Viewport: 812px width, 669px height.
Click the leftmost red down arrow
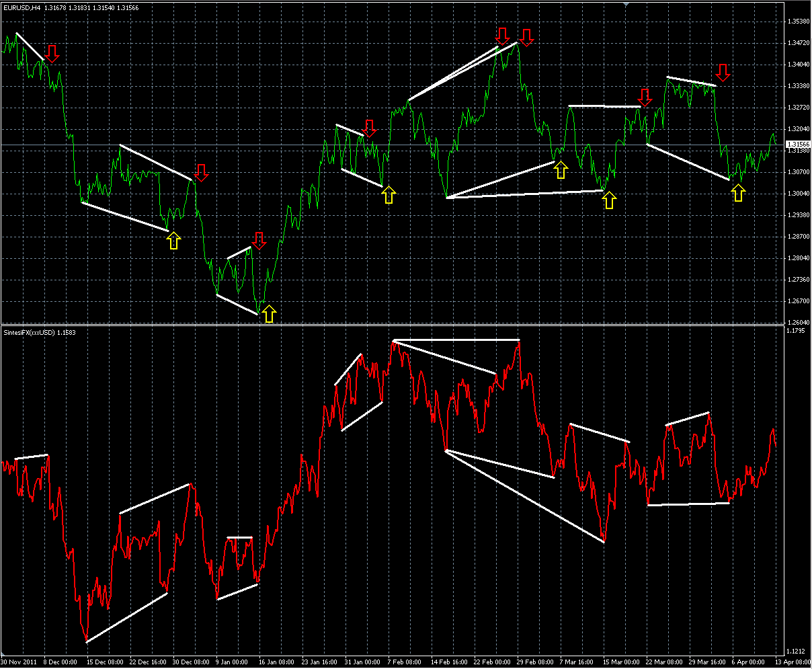pos(52,54)
